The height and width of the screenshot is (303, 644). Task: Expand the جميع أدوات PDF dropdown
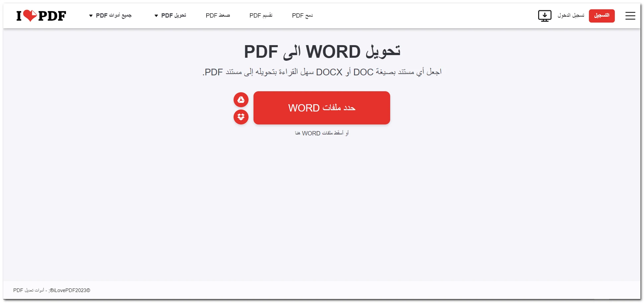pos(110,16)
